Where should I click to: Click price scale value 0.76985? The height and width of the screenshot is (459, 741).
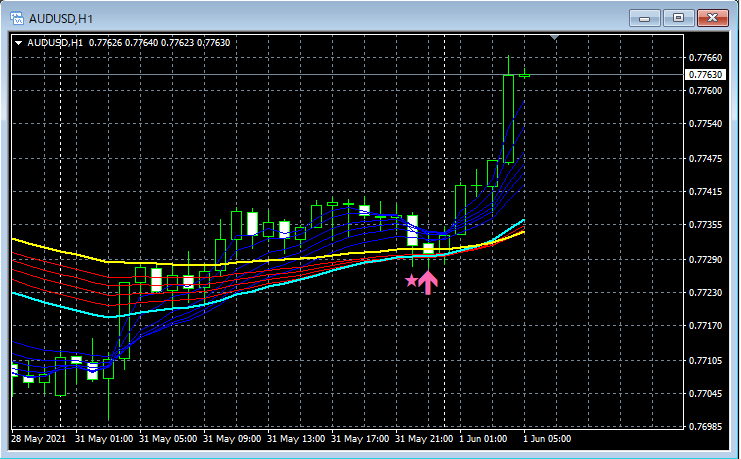pos(705,427)
